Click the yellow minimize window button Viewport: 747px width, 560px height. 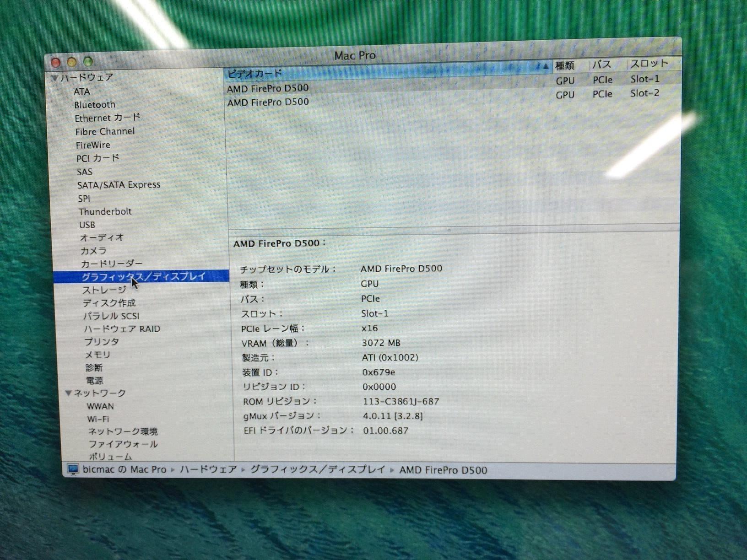(x=72, y=62)
